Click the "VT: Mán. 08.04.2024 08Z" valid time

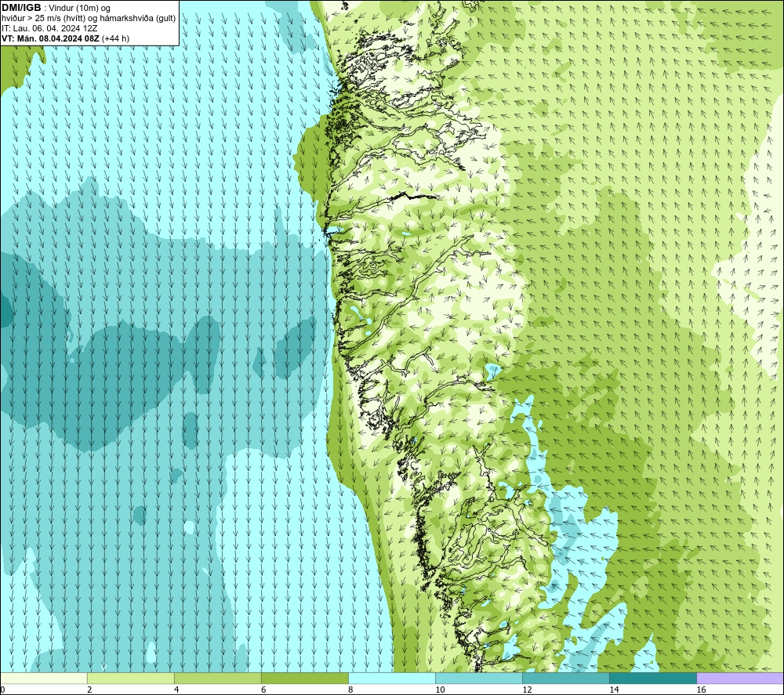[50, 38]
